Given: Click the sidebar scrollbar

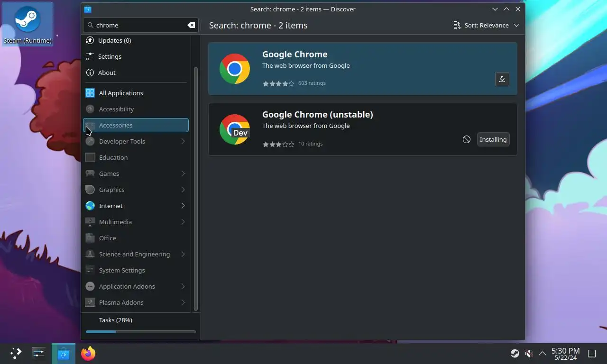Looking at the screenshot, I should point(196,189).
